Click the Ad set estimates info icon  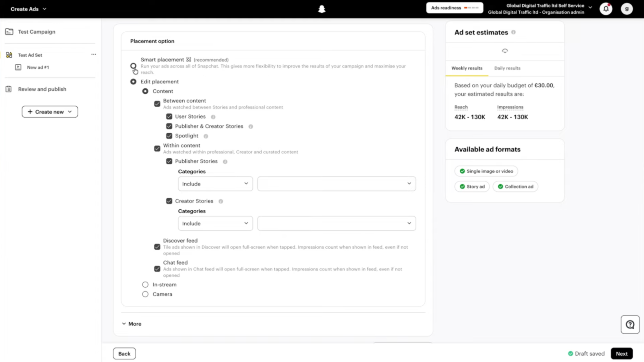513,32
